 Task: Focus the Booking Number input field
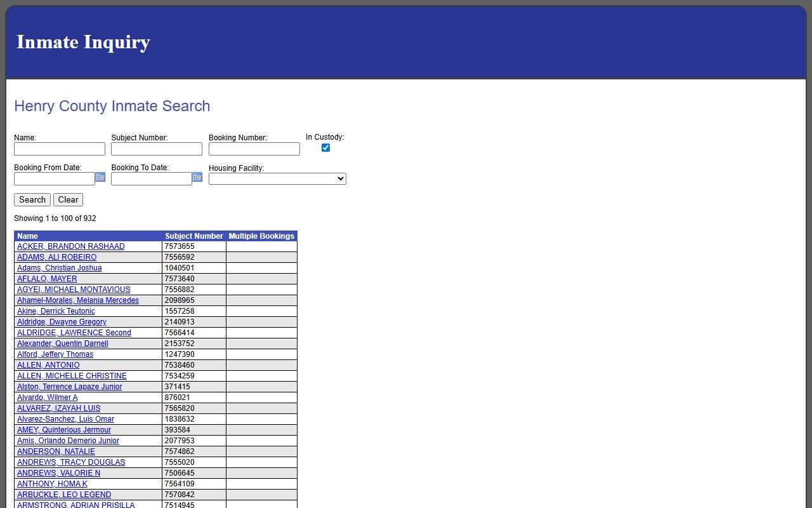pos(254,149)
